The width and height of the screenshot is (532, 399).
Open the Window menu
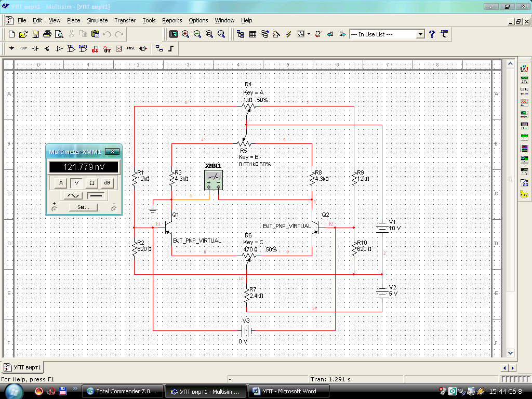click(x=224, y=20)
